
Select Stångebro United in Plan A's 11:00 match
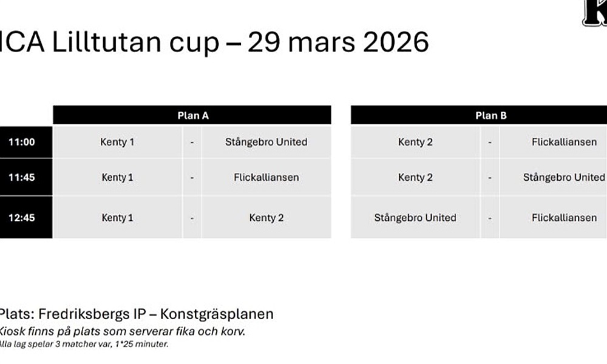pyautogui.click(x=266, y=142)
